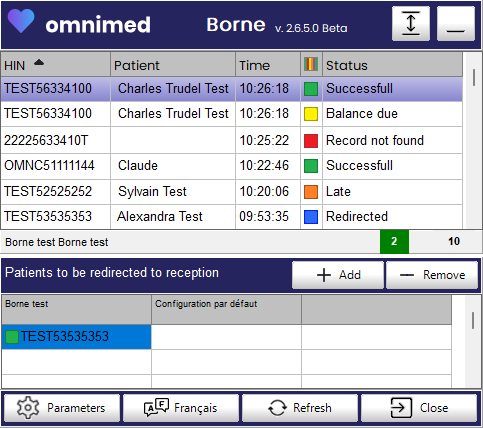Add a patient to redirect list
483x428 pixels.
click(x=338, y=275)
